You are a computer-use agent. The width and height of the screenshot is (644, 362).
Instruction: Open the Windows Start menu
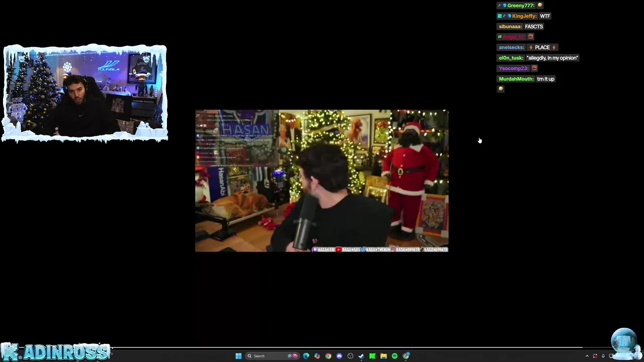(238, 356)
